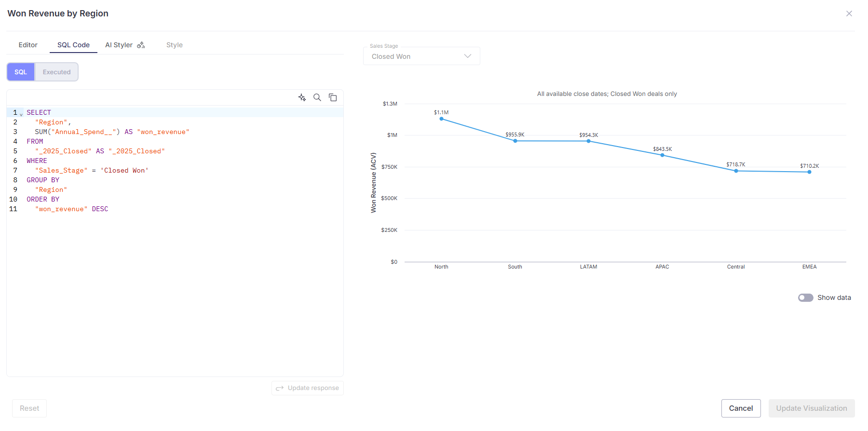This screenshot has height=431, width=868.
Task: Click "won_revenue" DESC on line 11
Action: click(x=71, y=209)
